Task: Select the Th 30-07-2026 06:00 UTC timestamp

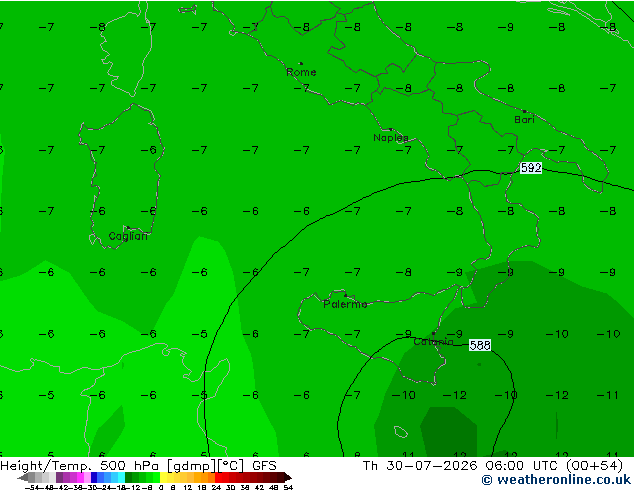Action: click(x=492, y=466)
